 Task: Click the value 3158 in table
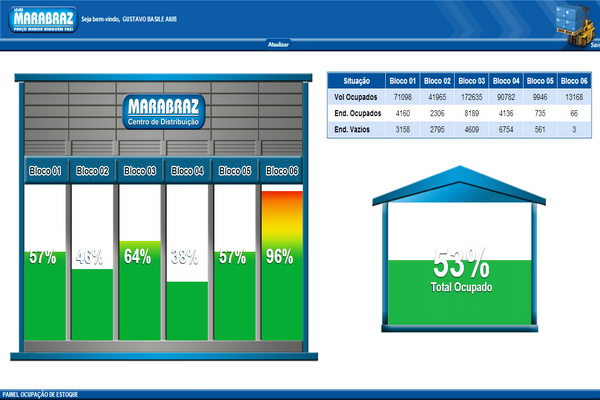tap(403, 129)
